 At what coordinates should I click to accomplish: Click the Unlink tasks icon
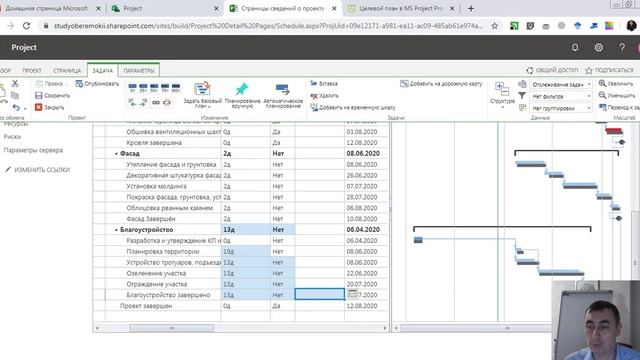pos(167,103)
